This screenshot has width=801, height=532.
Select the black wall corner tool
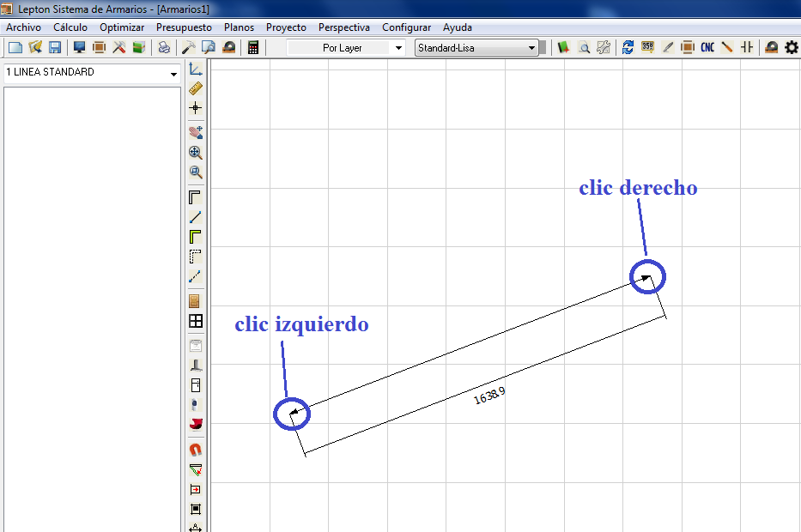pos(196,197)
